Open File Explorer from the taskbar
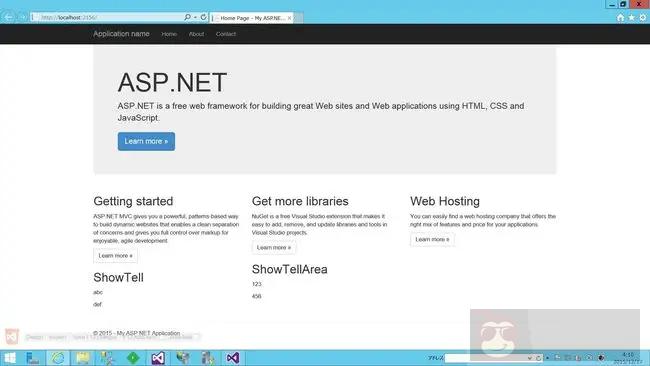 83,358
